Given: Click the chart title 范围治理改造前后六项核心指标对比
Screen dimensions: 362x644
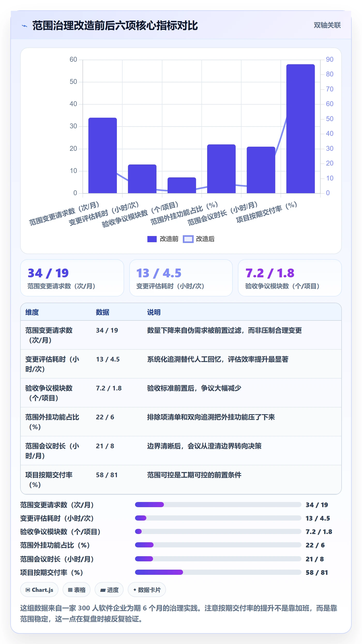Looking at the screenshot, I should pos(115,26).
